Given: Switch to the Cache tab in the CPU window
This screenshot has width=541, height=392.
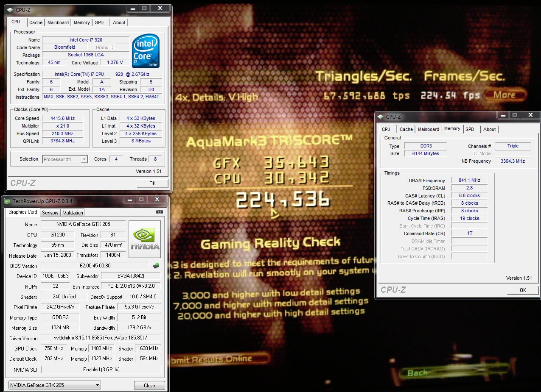Looking at the screenshot, I should 36,22.
